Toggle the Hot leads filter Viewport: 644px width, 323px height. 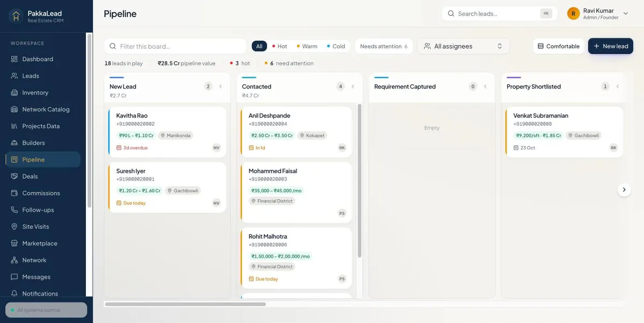tap(279, 46)
